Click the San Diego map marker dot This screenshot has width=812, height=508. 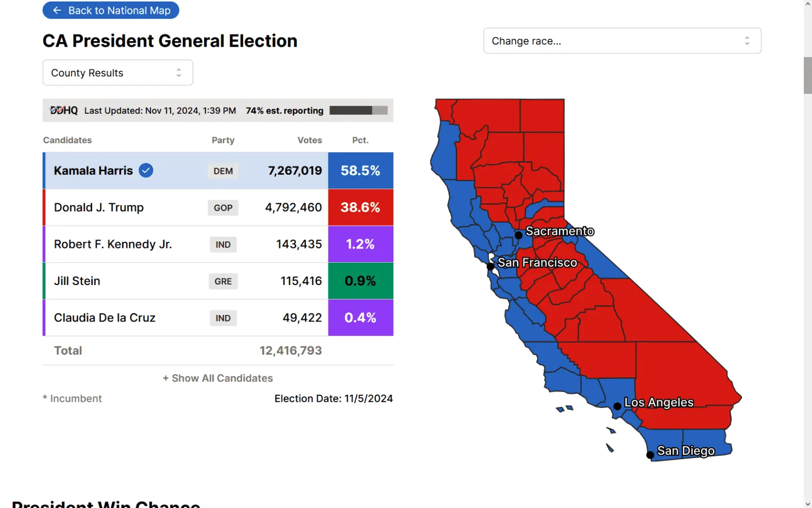click(x=650, y=455)
